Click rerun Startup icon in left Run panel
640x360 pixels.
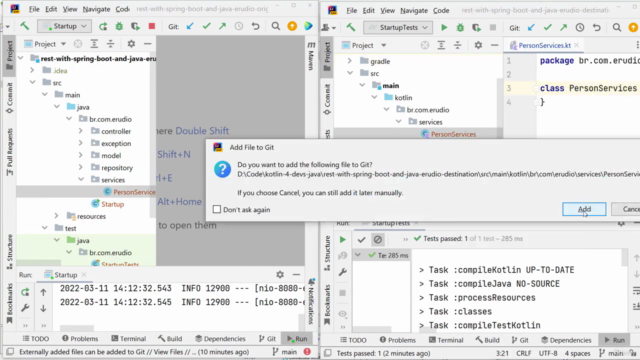[x=25, y=292]
